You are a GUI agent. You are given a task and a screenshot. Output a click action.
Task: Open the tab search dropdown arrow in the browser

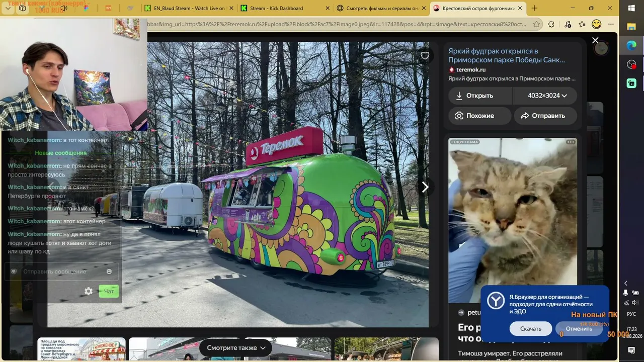(x=9, y=8)
